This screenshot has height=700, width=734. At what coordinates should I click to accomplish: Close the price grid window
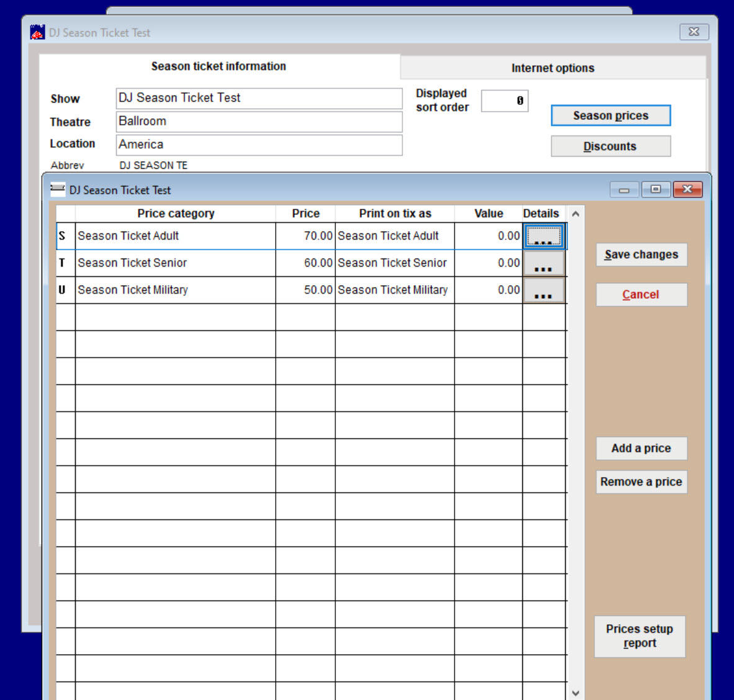(x=687, y=189)
